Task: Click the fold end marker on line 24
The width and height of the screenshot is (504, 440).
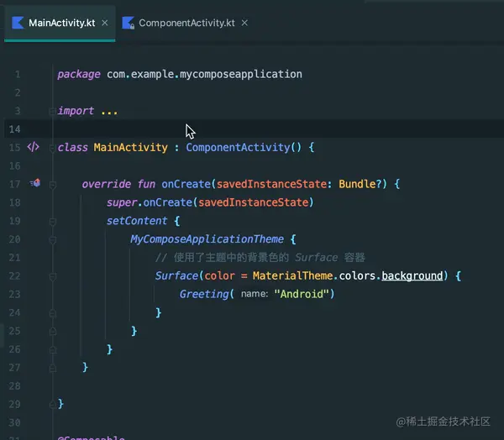Action: (53, 312)
